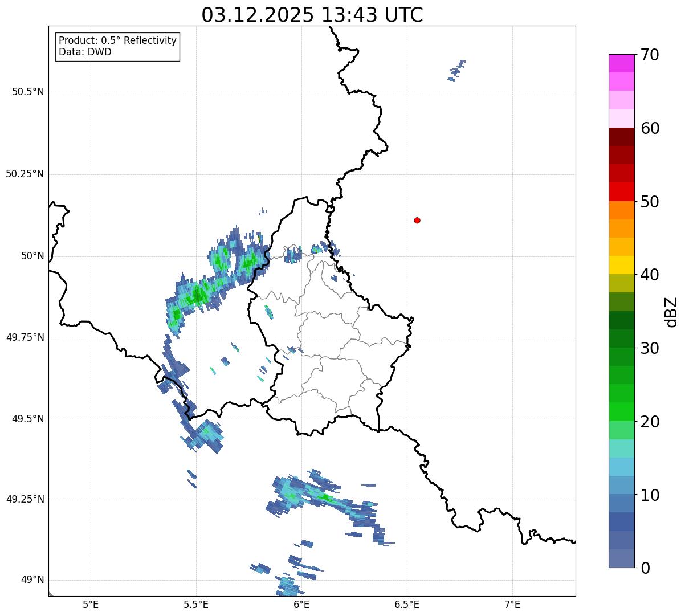Image resolution: width=685 pixels, height=616 pixels.
Task: Click the colorbar tick label 60
Action: coord(650,128)
